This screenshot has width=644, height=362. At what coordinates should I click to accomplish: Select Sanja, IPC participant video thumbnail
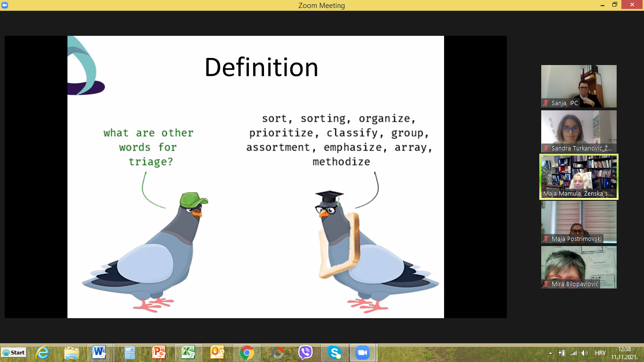point(578,86)
